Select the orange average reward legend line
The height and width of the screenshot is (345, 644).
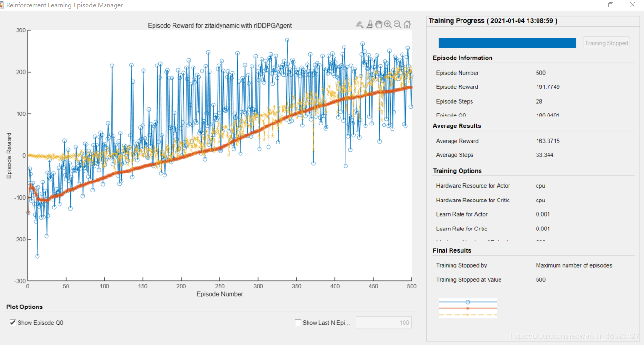coord(468,308)
